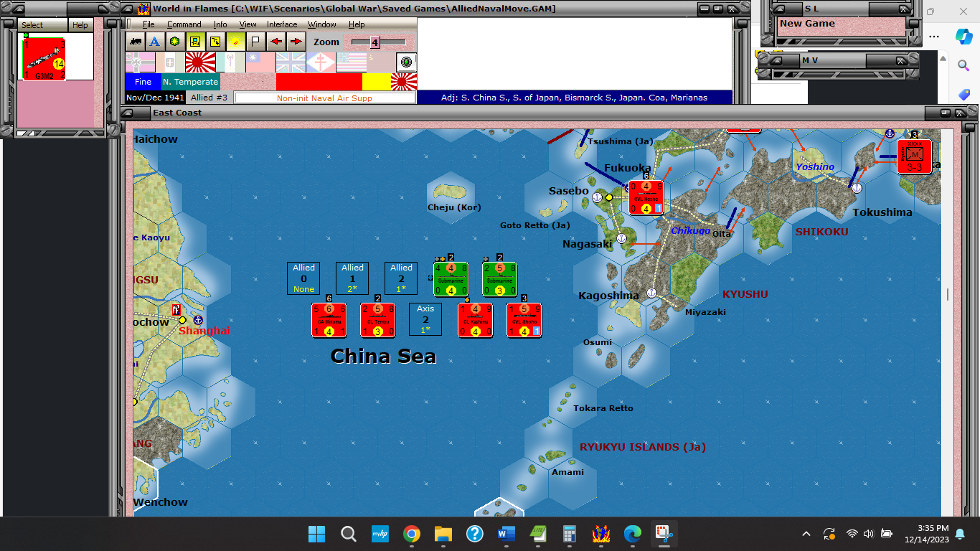Click the Fine weather indicator
Image resolution: width=980 pixels, height=551 pixels.
tap(143, 82)
